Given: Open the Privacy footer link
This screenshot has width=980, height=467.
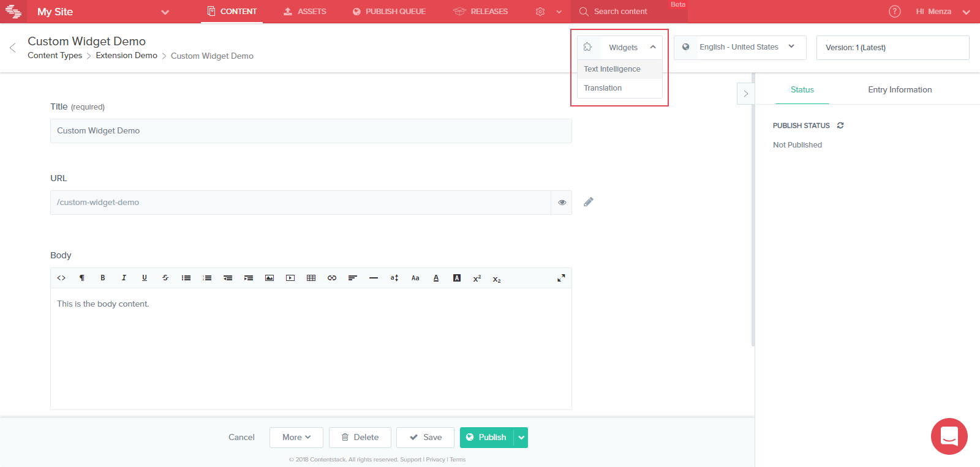Looking at the screenshot, I should (x=435, y=460).
